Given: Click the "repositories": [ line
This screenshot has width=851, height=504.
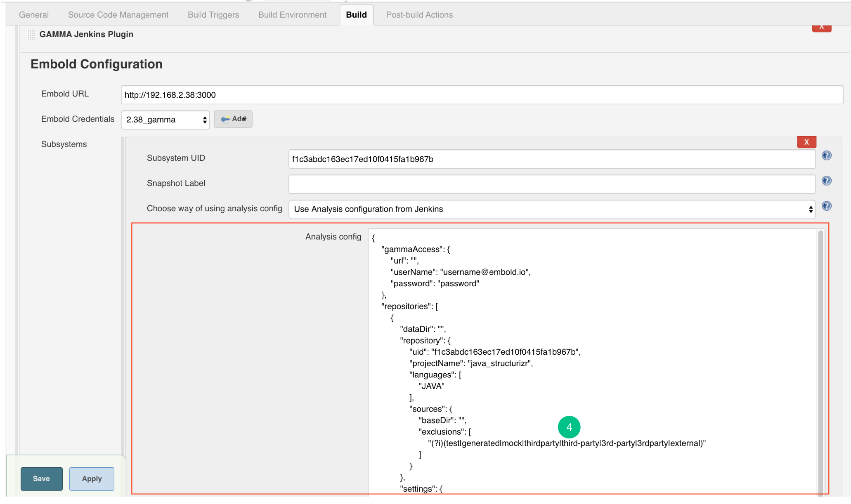Looking at the screenshot, I should pos(409,306).
